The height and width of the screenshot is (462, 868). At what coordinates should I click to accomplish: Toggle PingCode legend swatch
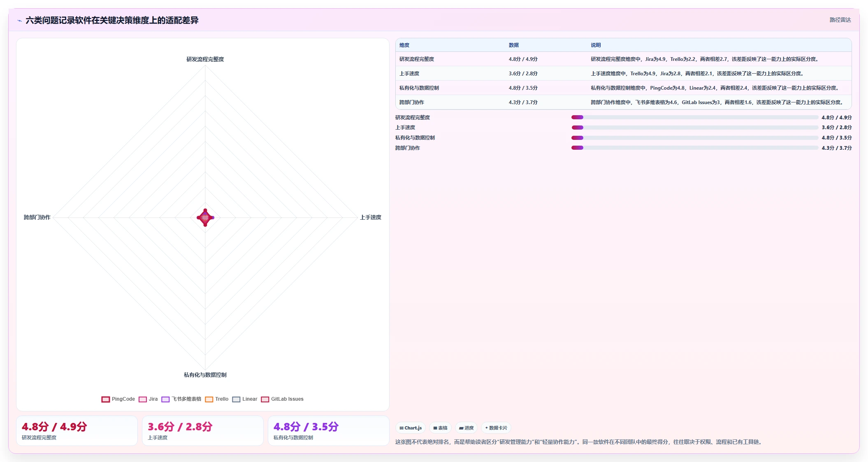click(106, 399)
